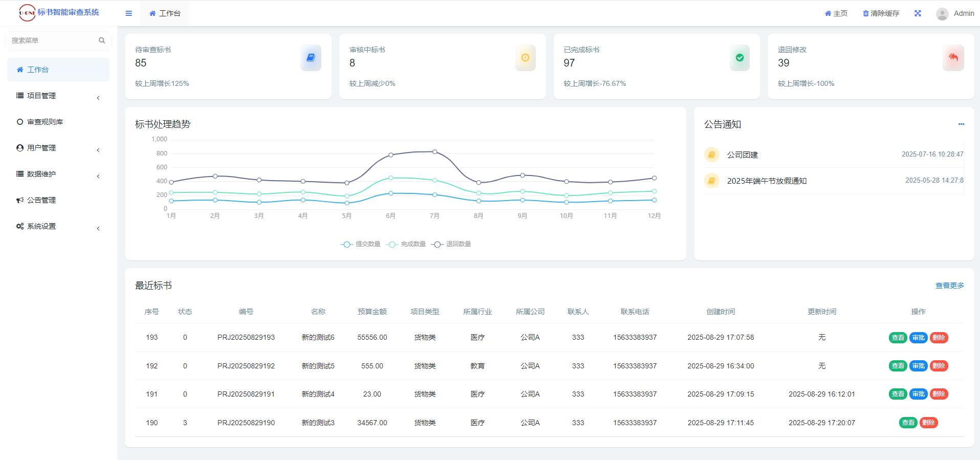Click the fullscreen expand icon in header
The width and height of the screenshot is (980, 460).
point(918,13)
